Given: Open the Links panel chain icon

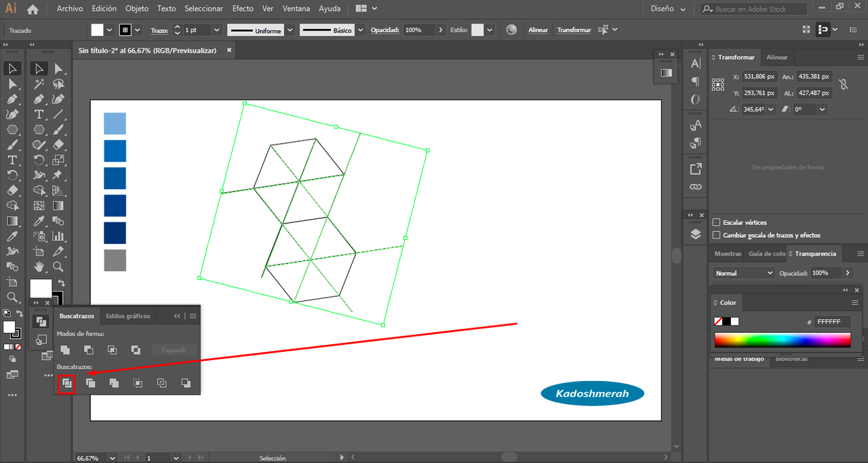Looking at the screenshot, I should pyautogui.click(x=696, y=186).
